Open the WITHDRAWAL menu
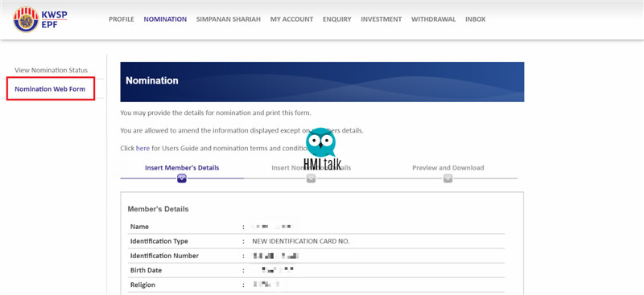Image resolution: width=644 pixels, height=295 pixels. click(433, 19)
